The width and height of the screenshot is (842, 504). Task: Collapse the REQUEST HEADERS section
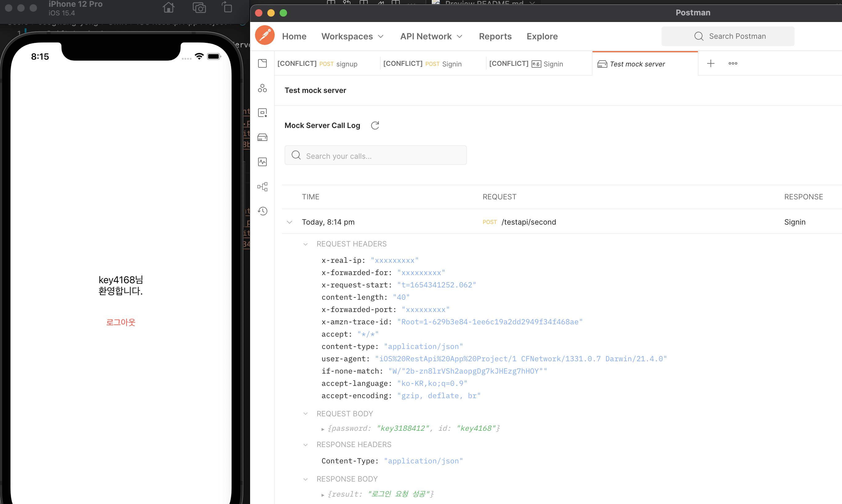[305, 244]
